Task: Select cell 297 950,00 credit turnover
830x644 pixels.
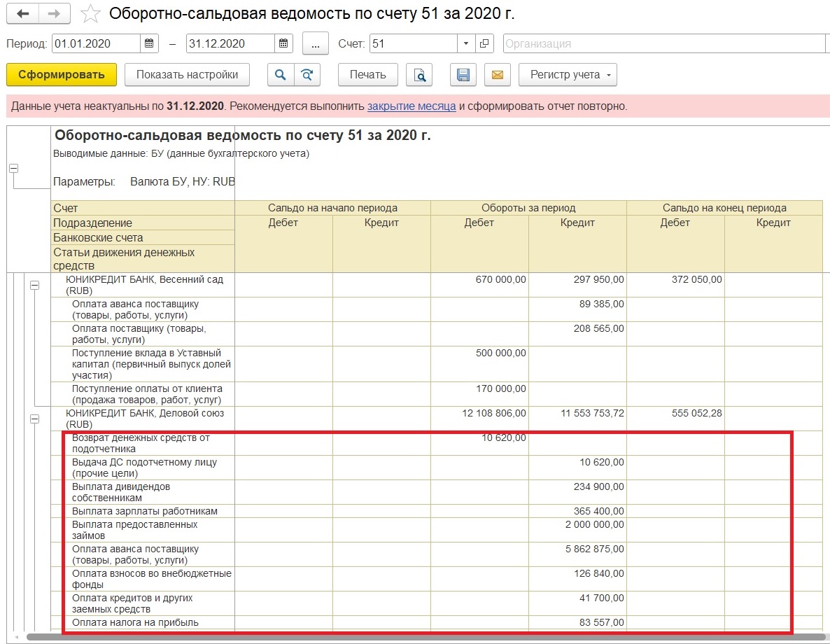Action: [577, 285]
